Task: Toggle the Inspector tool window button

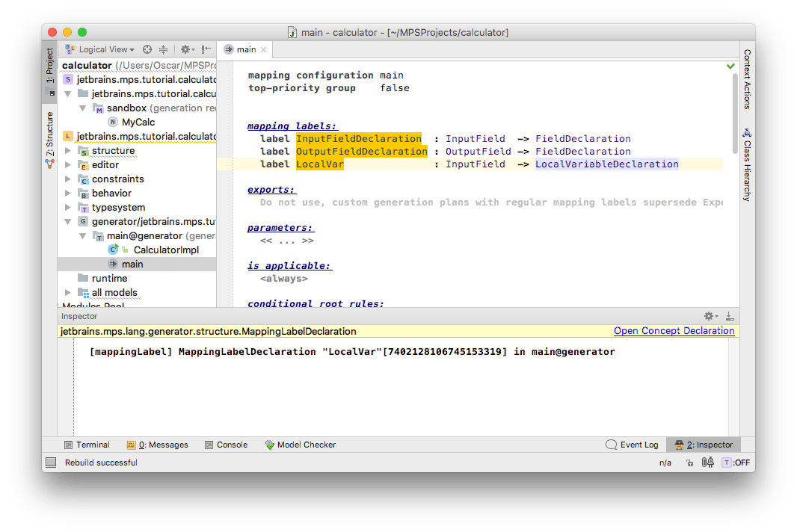Action: (704, 445)
